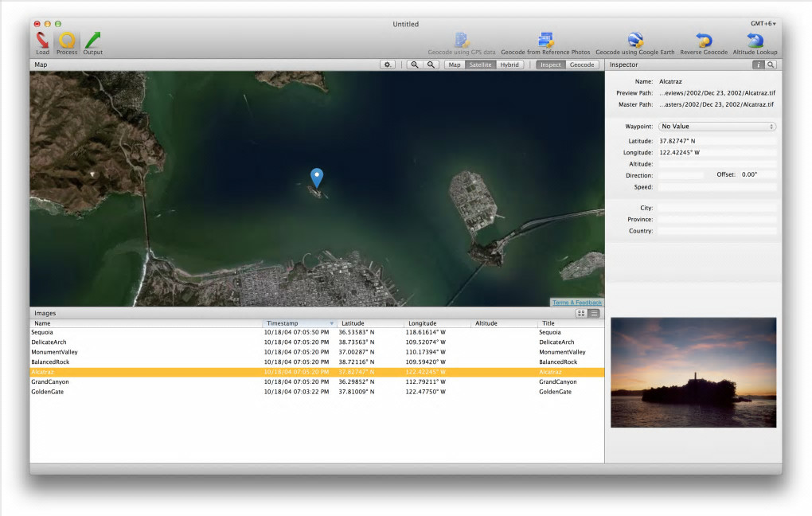The width and height of the screenshot is (812, 516).
Task: Click Geocode using Google Earth icon
Action: (634, 40)
